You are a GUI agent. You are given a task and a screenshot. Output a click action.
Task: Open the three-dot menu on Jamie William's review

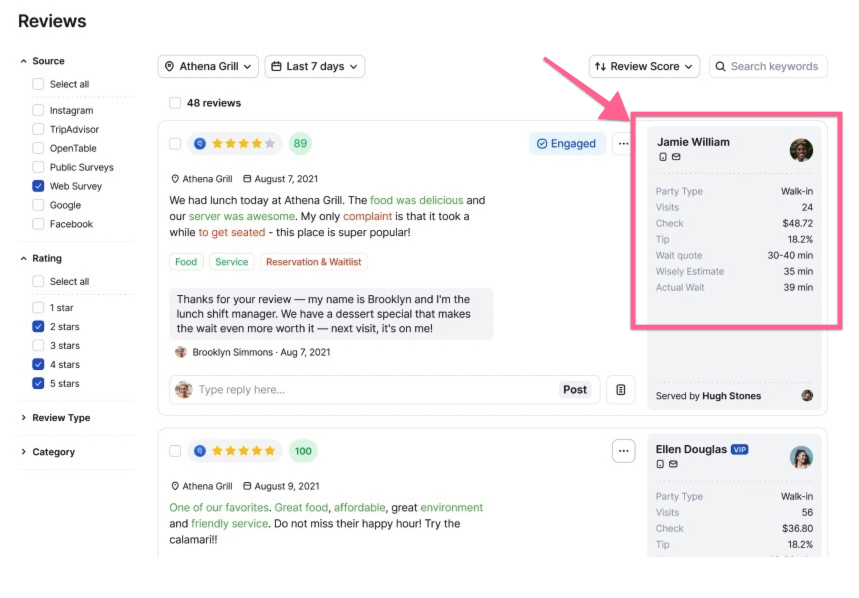click(623, 143)
